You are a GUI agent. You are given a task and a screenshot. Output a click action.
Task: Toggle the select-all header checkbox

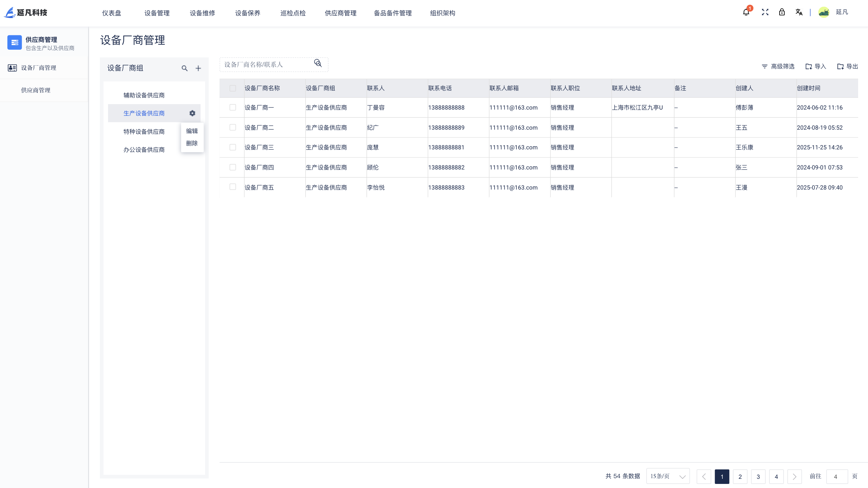(233, 88)
